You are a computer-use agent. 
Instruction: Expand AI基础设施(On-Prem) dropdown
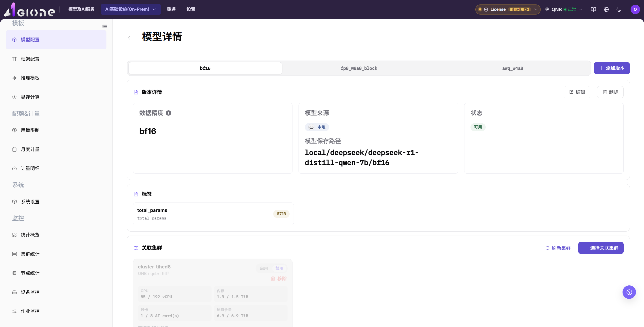pyautogui.click(x=131, y=9)
